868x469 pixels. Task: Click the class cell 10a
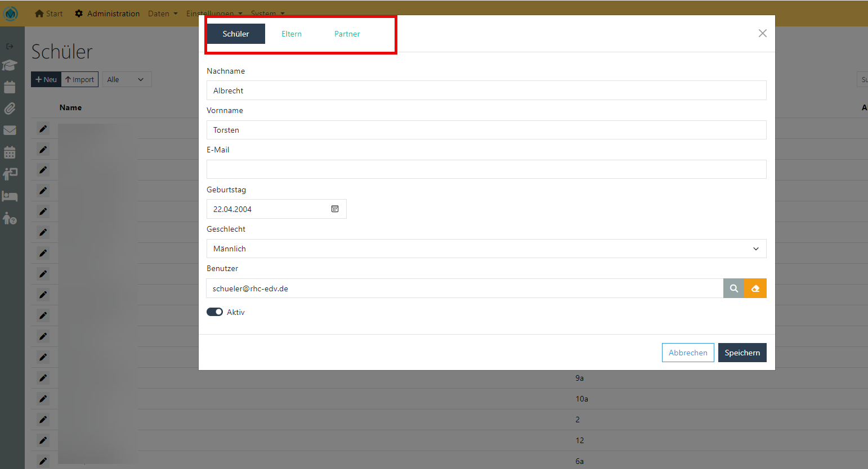click(x=581, y=399)
